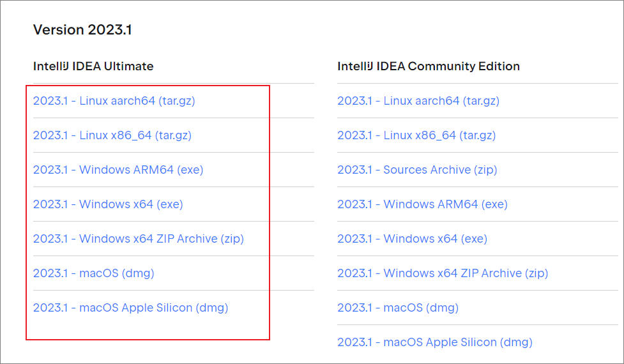This screenshot has width=624, height=364.
Task: Download Community 2023.1 macOS Apple Silicon dmg
Action: (x=434, y=342)
